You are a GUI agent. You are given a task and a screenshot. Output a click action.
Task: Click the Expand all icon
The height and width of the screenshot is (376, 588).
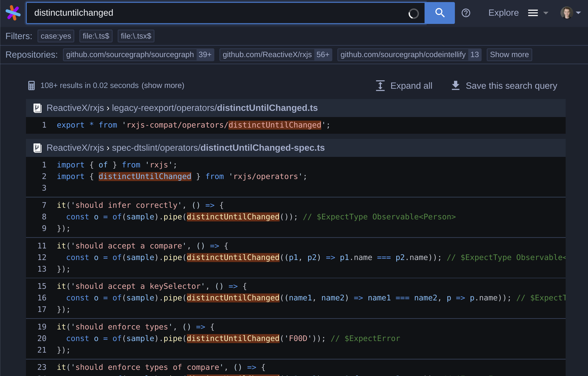click(380, 86)
